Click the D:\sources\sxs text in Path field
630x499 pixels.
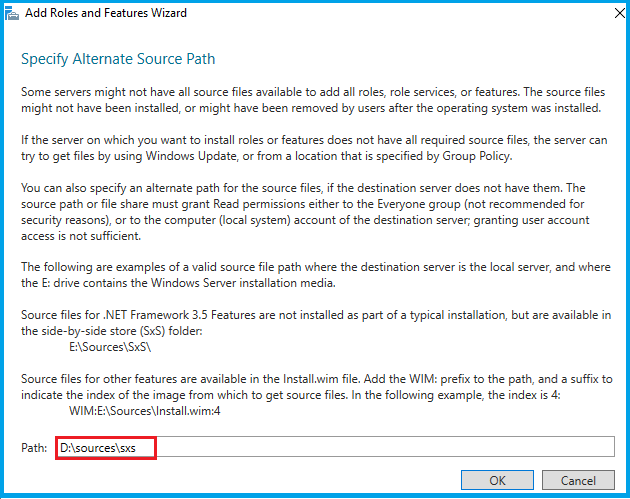pyautogui.click(x=98, y=447)
